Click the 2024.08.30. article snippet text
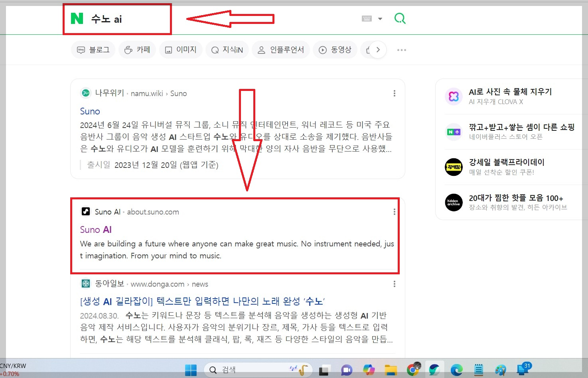 pos(237,327)
